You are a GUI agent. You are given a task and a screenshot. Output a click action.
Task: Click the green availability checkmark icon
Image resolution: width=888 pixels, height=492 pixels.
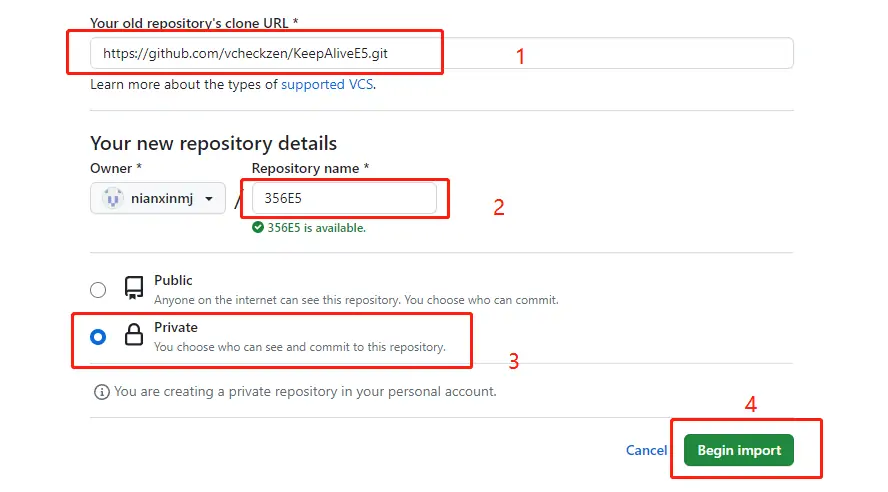258,228
